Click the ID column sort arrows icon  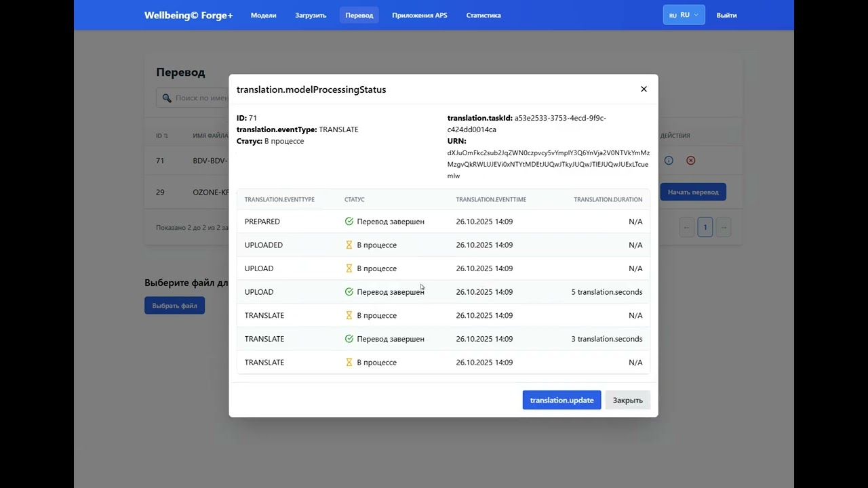pos(165,136)
